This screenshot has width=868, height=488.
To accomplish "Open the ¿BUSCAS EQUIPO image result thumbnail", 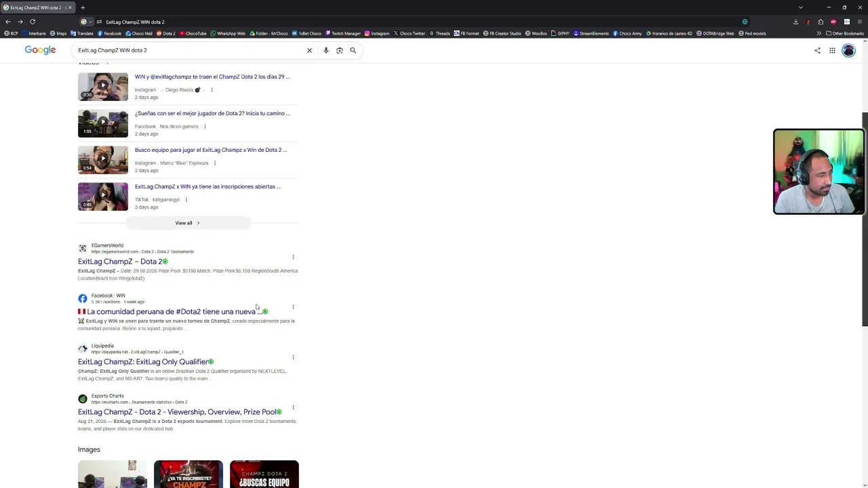I will pyautogui.click(x=264, y=474).
